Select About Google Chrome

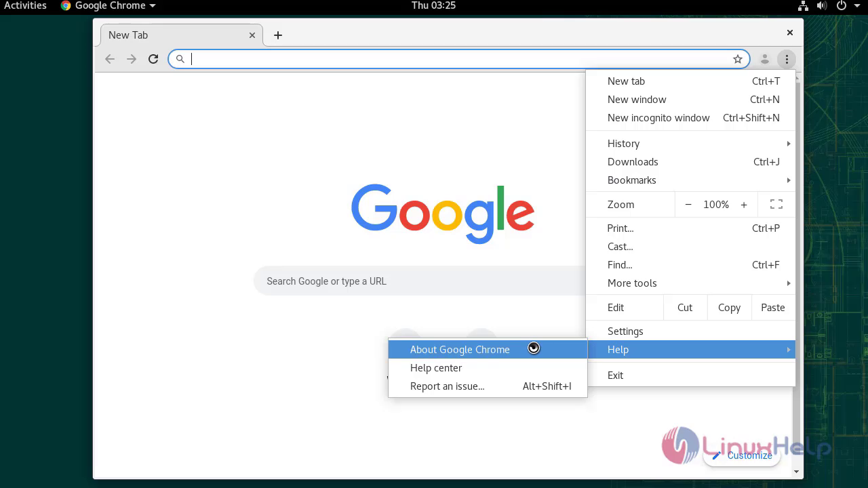click(488, 350)
